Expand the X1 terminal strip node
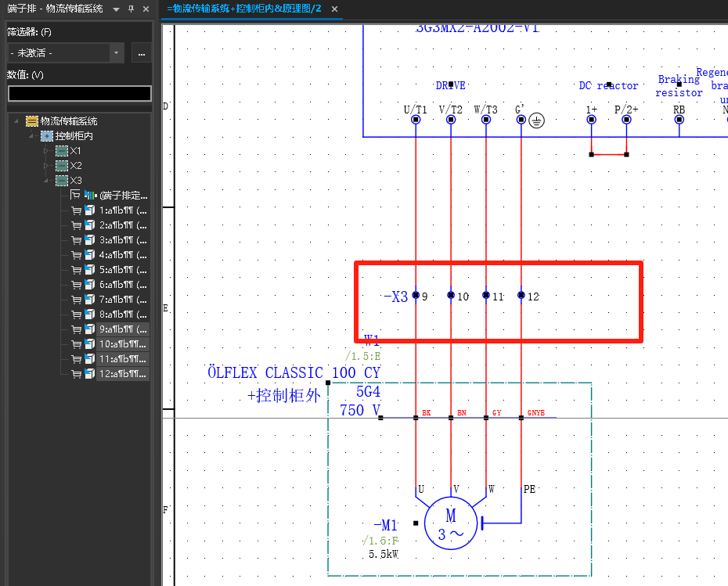Image resolution: width=728 pixels, height=586 pixels. pyautogui.click(x=46, y=151)
